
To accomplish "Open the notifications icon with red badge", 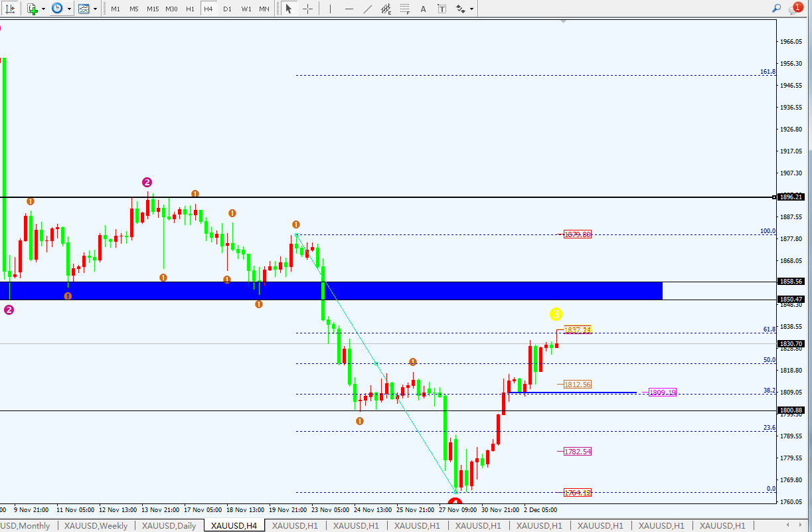I will coord(795,8).
